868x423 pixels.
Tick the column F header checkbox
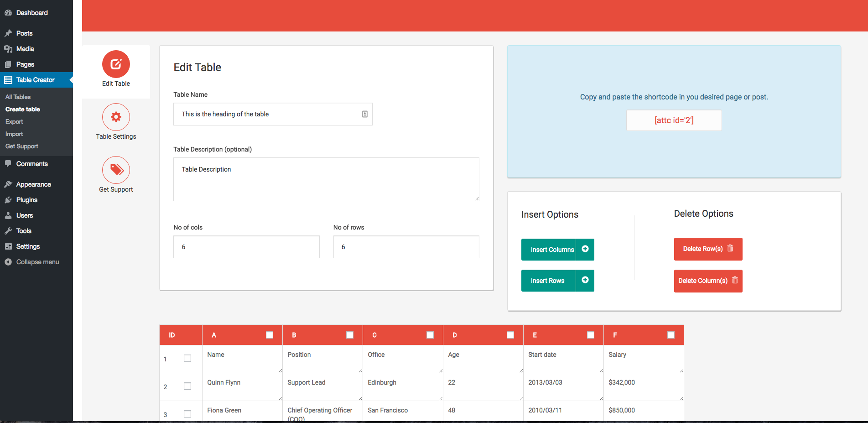click(671, 335)
